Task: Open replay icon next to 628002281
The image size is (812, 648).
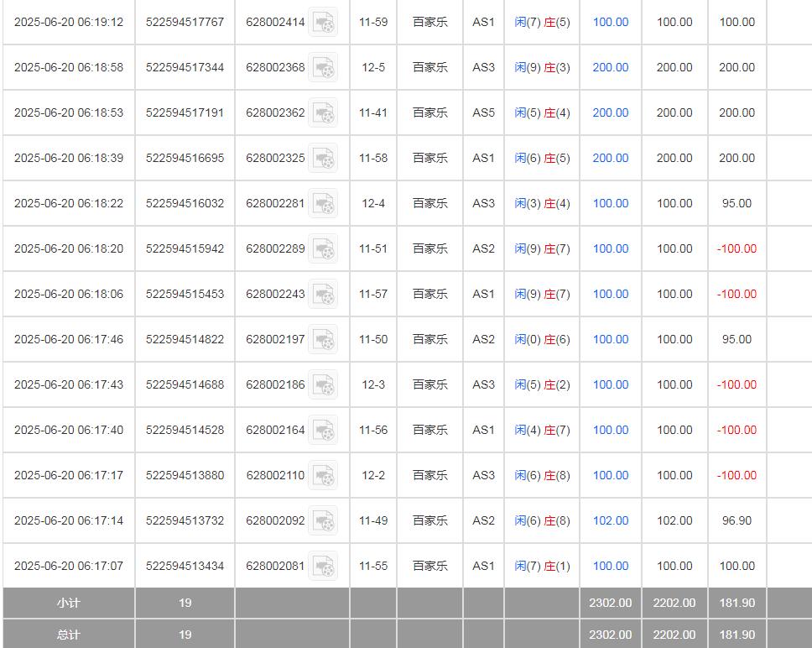Action: (323, 204)
